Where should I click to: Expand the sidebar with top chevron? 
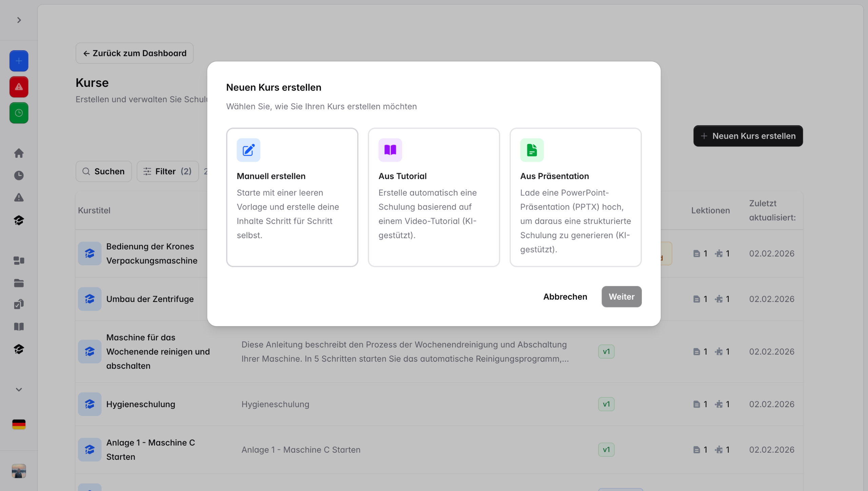click(19, 20)
